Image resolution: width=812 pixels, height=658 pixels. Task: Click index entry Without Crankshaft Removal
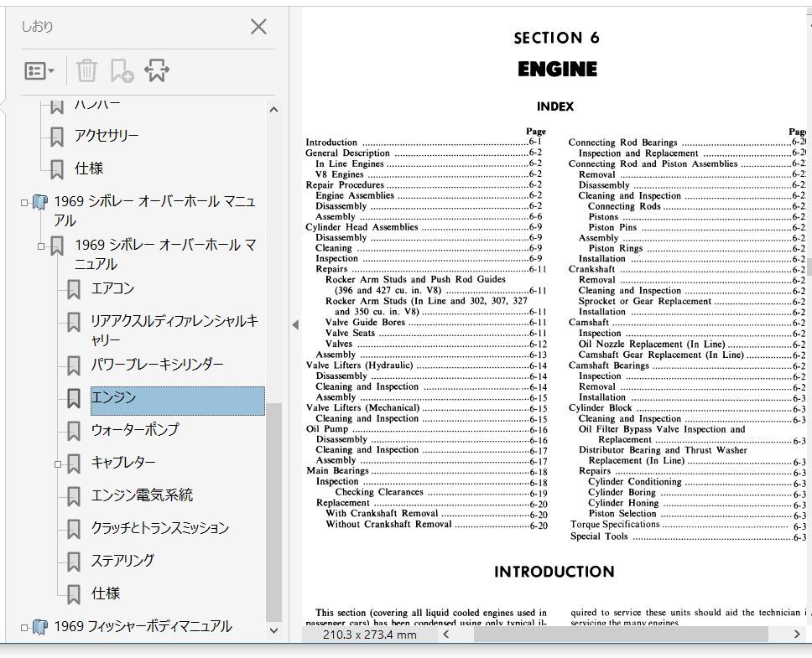389,524
